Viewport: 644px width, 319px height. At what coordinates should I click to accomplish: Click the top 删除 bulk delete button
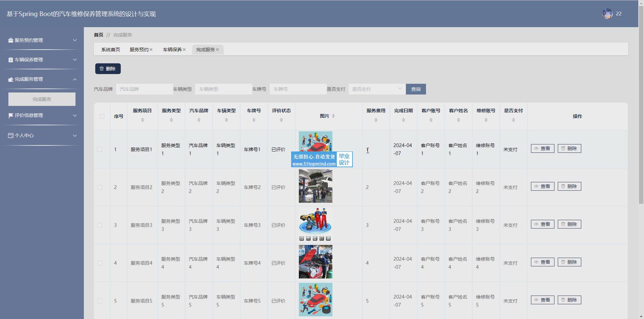[x=108, y=69]
